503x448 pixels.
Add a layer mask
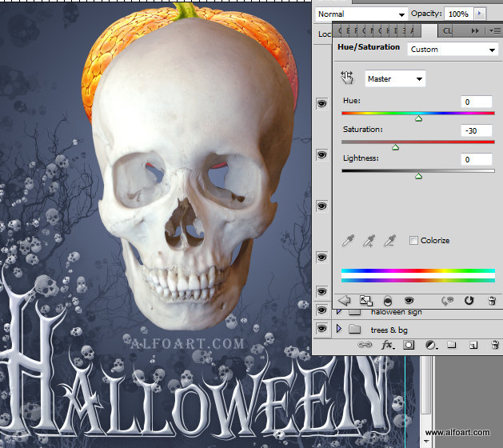[409, 345]
